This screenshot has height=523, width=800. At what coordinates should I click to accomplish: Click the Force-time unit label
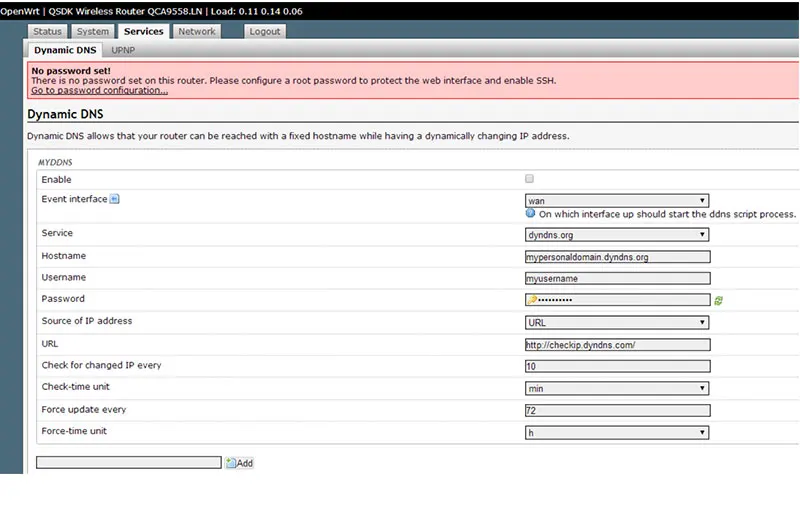(74, 431)
